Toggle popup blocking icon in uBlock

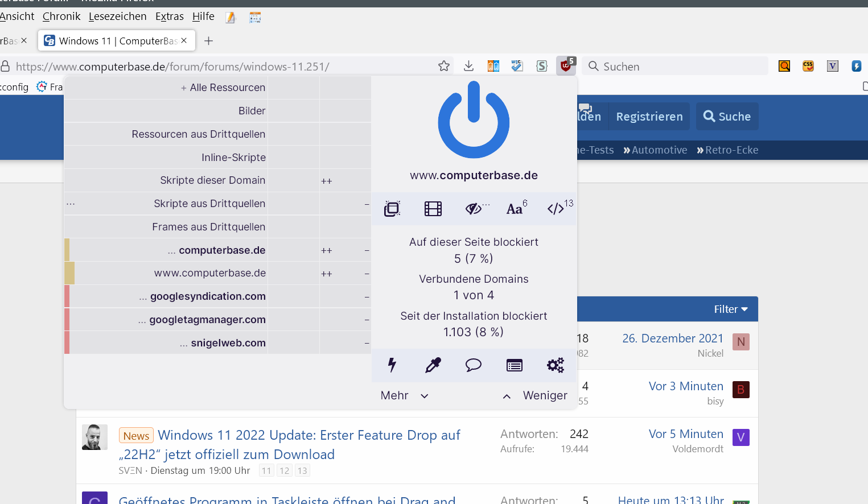[x=392, y=209]
